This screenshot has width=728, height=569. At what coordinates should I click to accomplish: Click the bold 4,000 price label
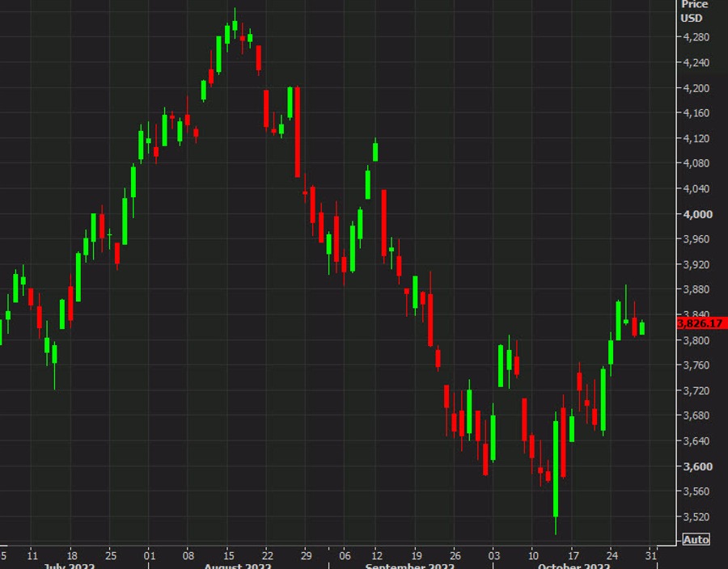pyautogui.click(x=697, y=214)
